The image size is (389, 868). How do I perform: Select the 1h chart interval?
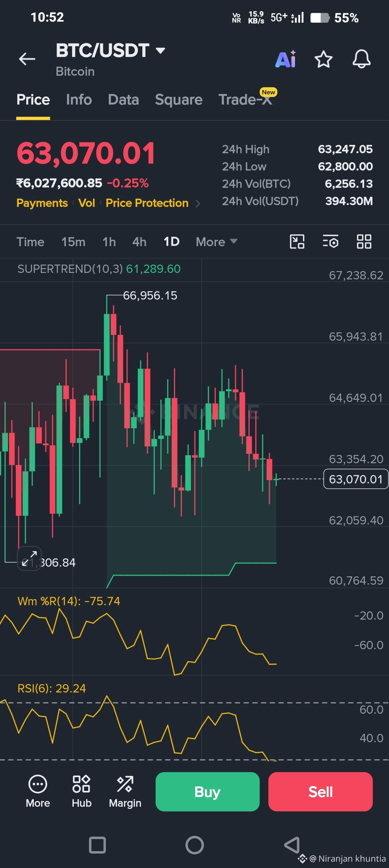coord(109,242)
